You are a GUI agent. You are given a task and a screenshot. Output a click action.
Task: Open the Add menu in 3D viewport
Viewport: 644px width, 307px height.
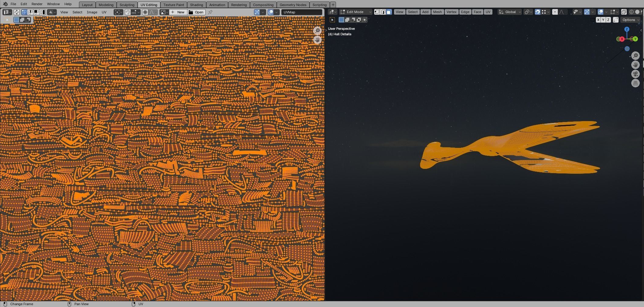[425, 12]
